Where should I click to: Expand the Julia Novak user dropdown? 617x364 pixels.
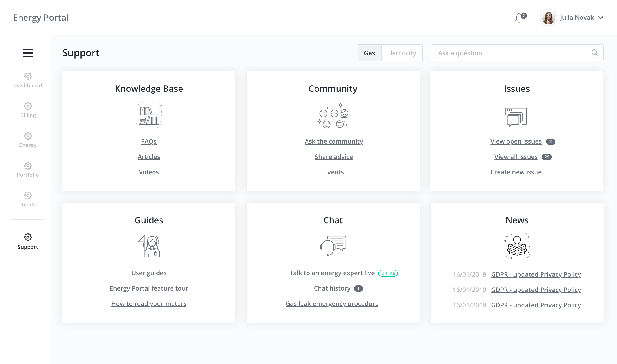coord(601,18)
